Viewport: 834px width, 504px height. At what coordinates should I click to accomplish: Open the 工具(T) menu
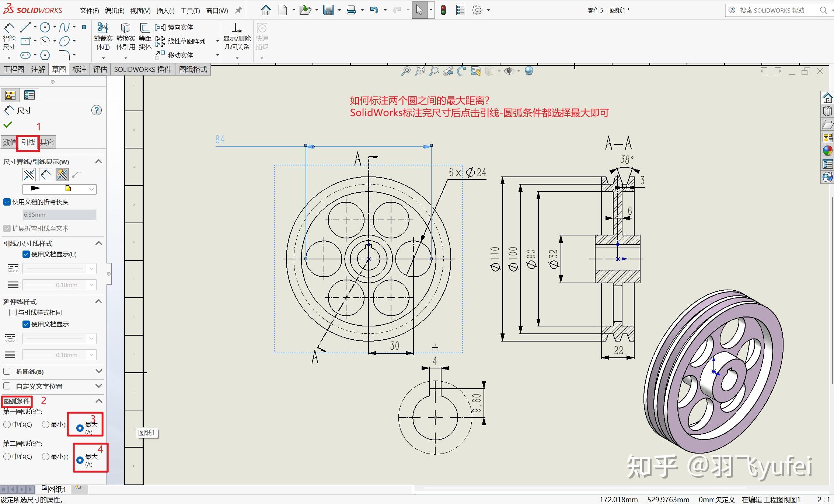[x=191, y=11]
